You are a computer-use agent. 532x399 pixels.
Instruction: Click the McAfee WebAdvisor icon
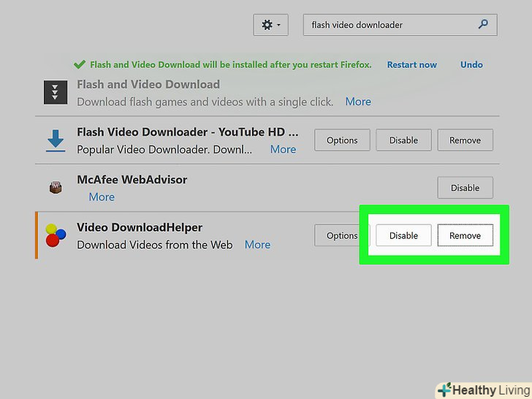(x=56, y=187)
